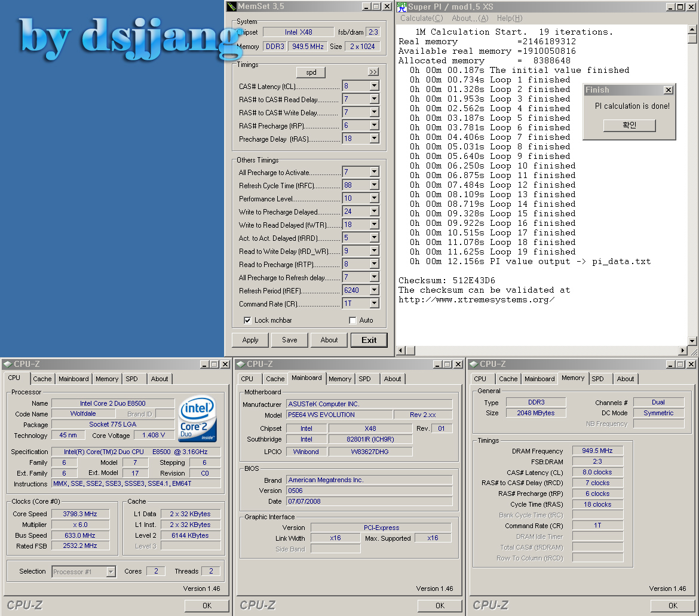Screen dimensions: 699x616
Task: Click the xtremesystems.org URL in Super PI
Action: 477,299
